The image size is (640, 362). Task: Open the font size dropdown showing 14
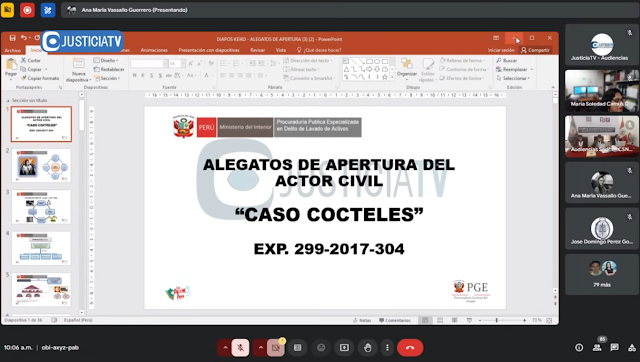(x=183, y=64)
